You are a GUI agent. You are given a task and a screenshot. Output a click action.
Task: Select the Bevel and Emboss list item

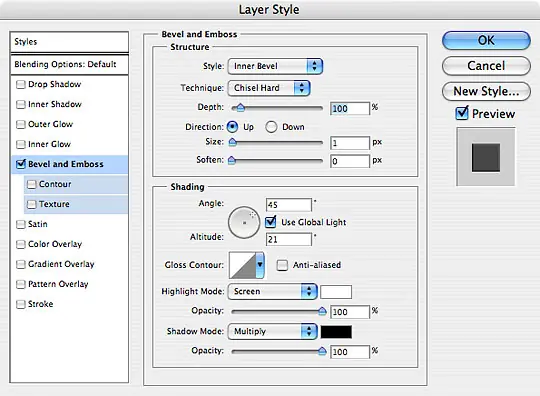[x=70, y=164]
